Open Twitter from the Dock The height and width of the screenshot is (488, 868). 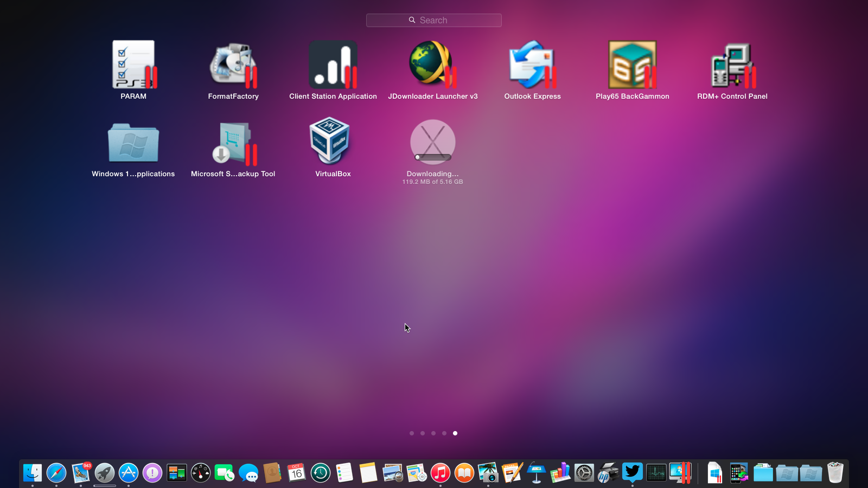[x=633, y=473]
